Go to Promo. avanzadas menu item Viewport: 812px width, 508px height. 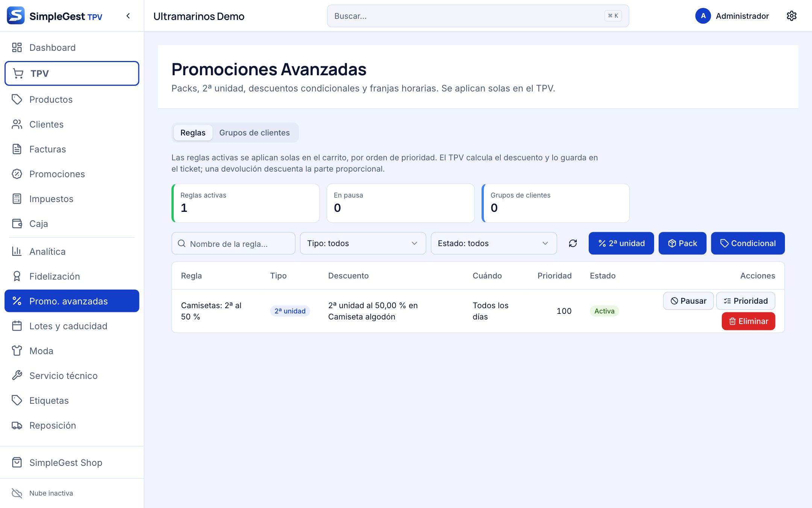(72, 301)
